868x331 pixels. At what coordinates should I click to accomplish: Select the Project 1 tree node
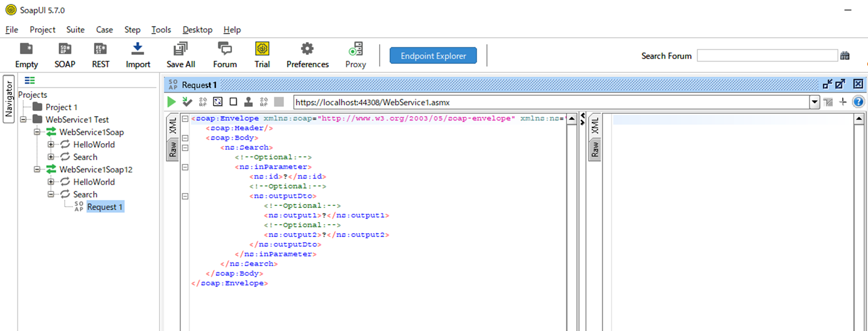(62, 107)
